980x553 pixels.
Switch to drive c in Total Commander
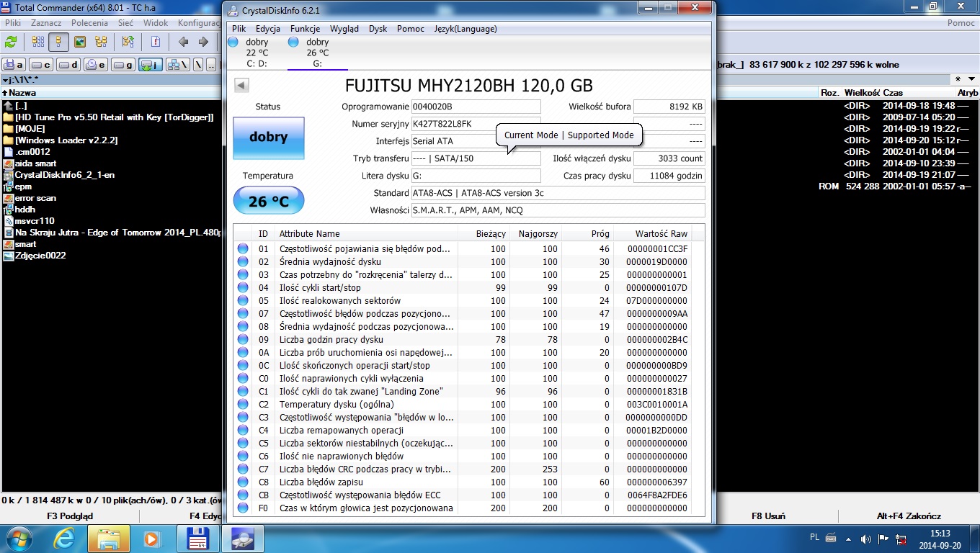pyautogui.click(x=42, y=65)
